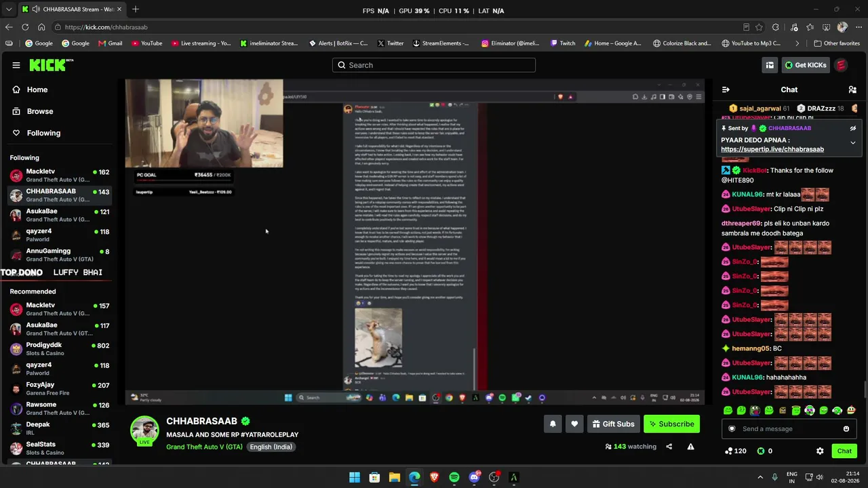Show the chat users list icon

[x=852, y=89]
